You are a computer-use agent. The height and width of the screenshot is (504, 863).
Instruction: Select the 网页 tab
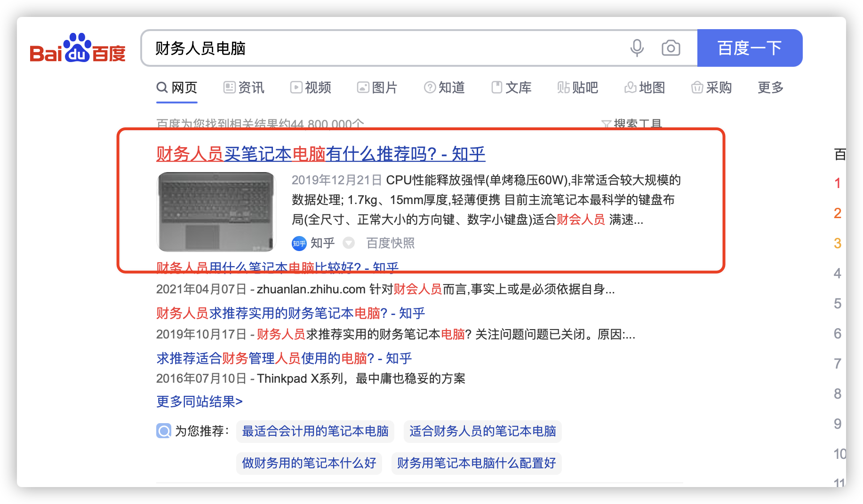pyautogui.click(x=177, y=87)
